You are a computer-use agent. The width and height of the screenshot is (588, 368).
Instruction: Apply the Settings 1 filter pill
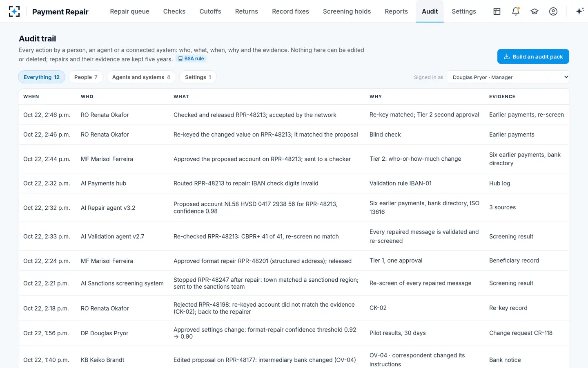click(198, 77)
